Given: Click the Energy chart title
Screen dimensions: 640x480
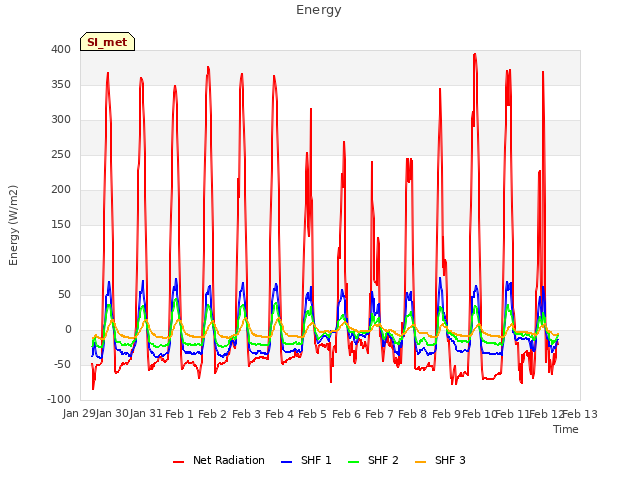Looking at the screenshot, I should 319,10.
